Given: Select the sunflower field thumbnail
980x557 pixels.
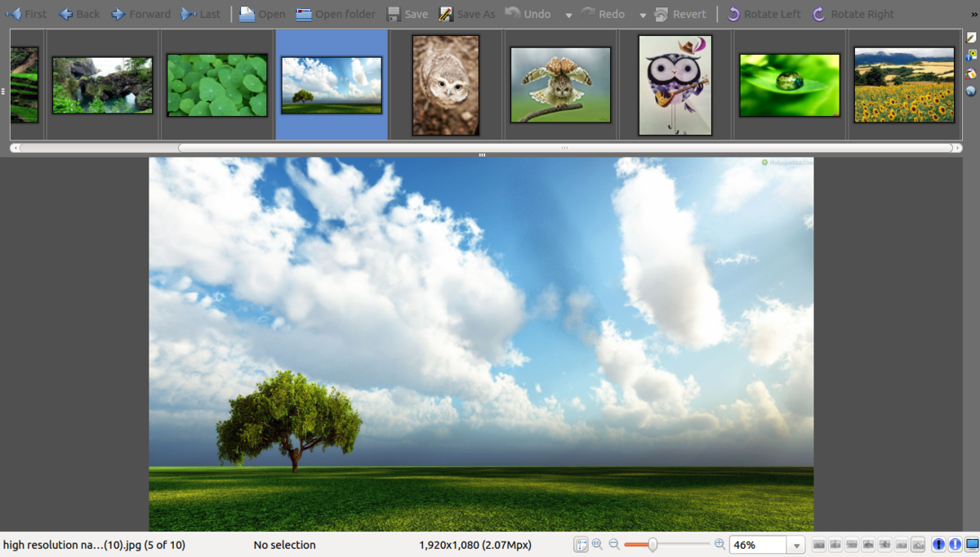Looking at the screenshot, I should coord(904,85).
